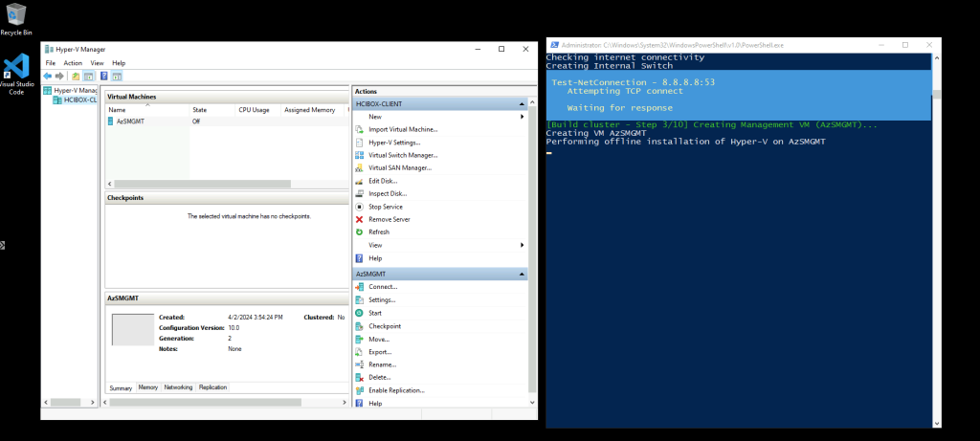980x441 pixels.
Task: Switch to the Memory tab
Action: 148,387
